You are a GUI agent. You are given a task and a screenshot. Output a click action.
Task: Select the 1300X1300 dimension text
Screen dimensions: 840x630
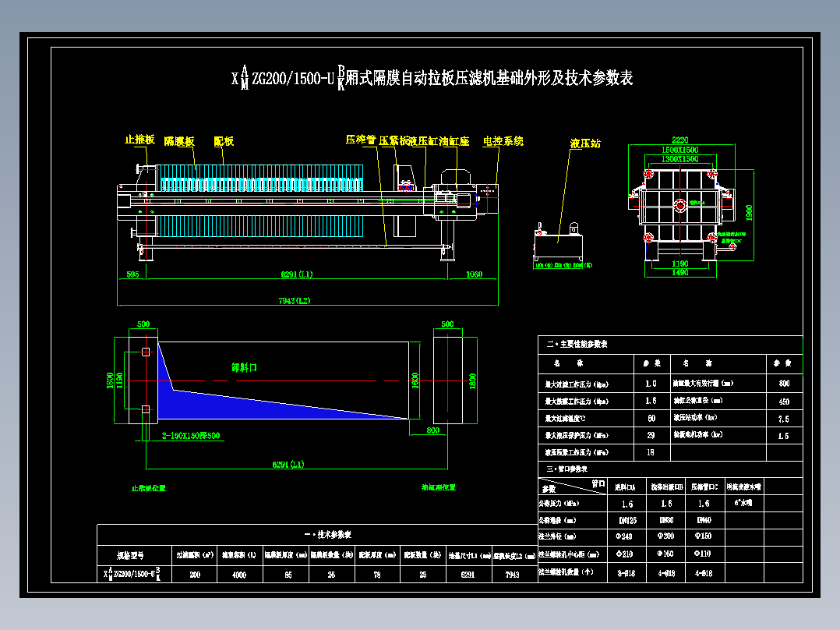pos(679,159)
